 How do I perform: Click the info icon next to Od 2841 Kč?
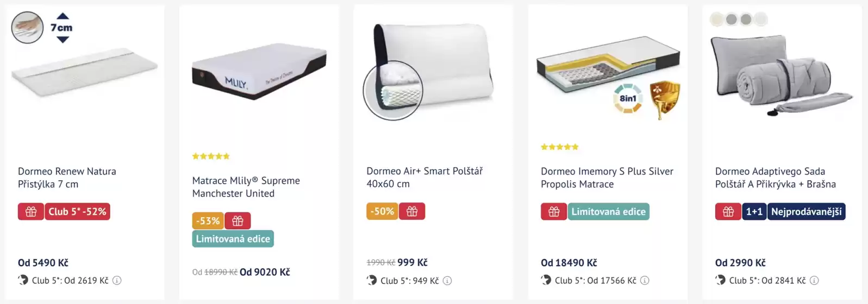tap(814, 281)
